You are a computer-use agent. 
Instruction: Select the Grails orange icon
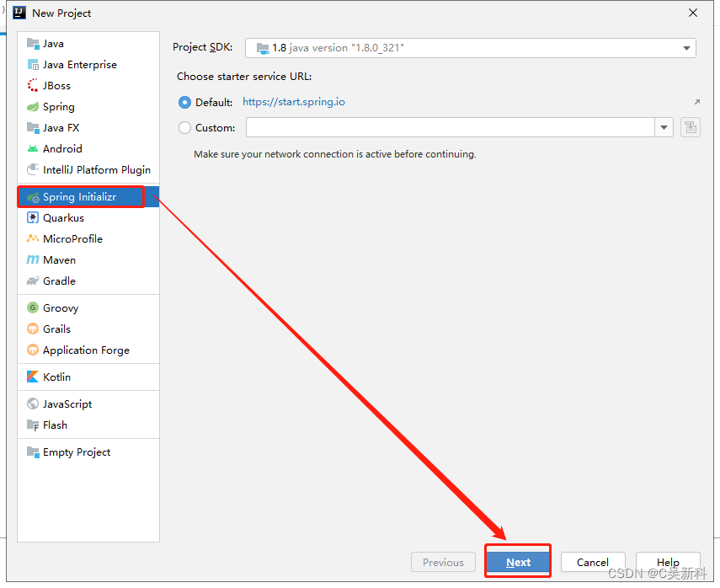[33, 329]
